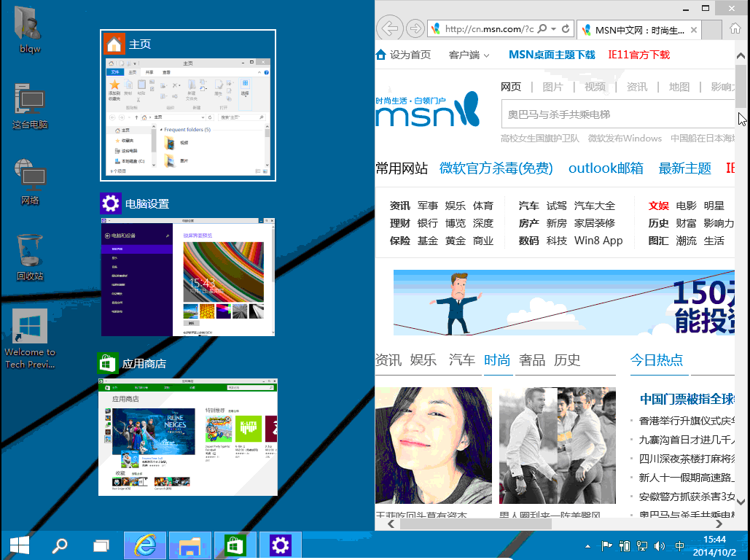Select the 主页 File Explorer thumbnail
The height and width of the screenshot is (560, 750).
[188, 105]
